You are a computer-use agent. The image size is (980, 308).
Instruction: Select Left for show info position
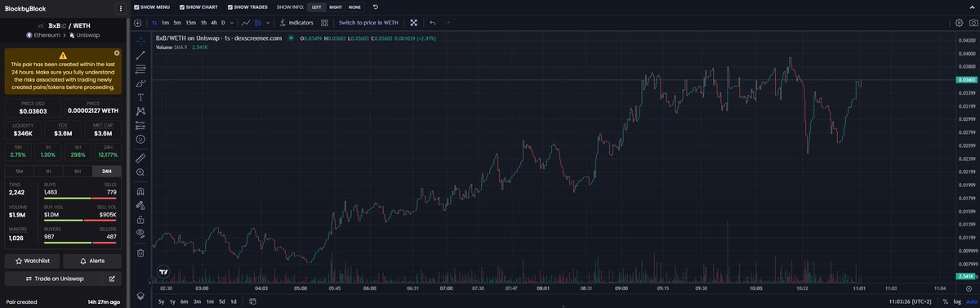pos(316,7)
